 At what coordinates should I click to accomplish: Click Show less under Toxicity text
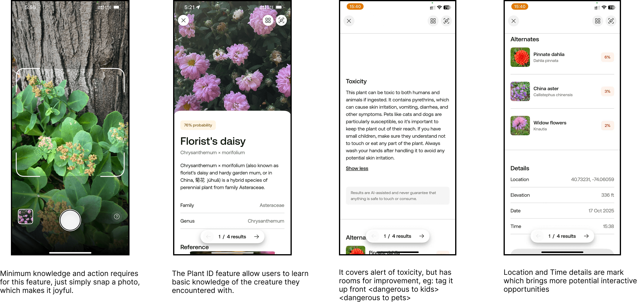point(357,168)
